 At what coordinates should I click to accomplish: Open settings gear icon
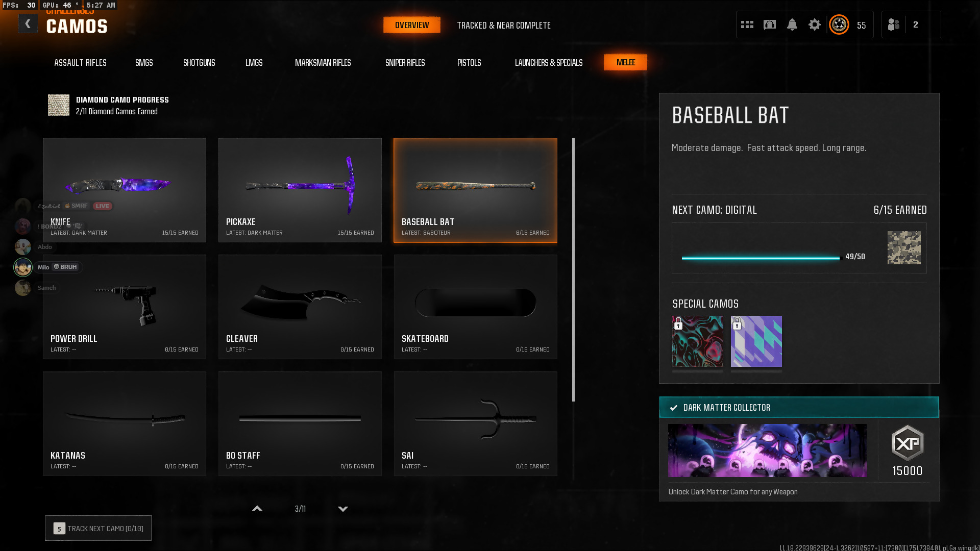(815, 24)
